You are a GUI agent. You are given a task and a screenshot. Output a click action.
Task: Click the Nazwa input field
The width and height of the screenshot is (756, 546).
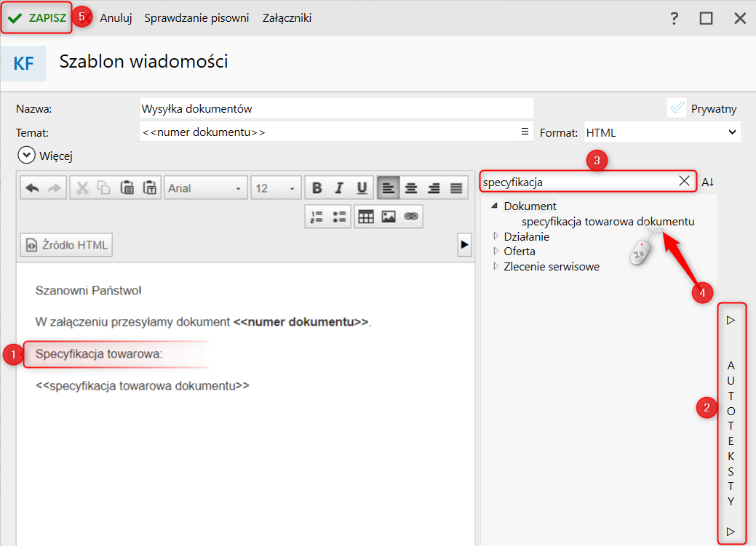click(337, 108)
